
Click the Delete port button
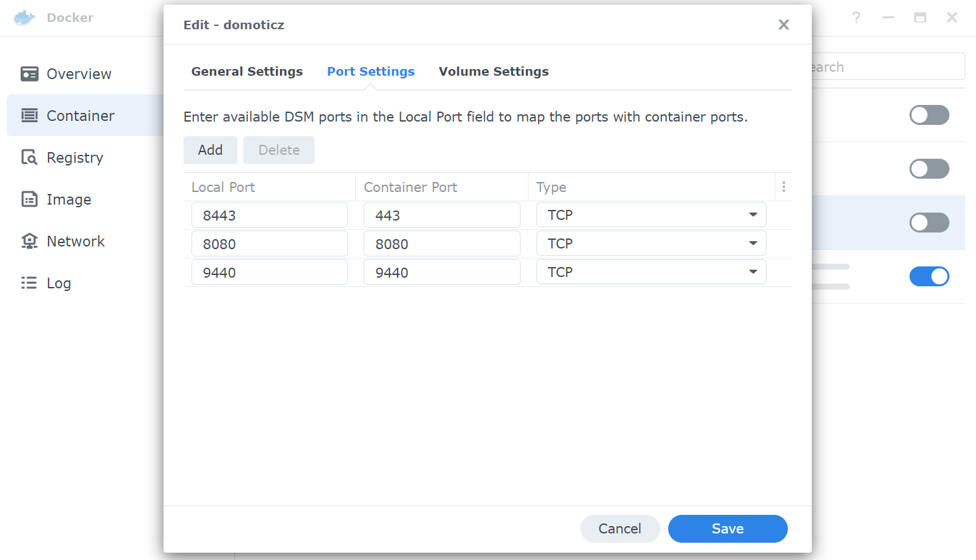coord(279,150)
